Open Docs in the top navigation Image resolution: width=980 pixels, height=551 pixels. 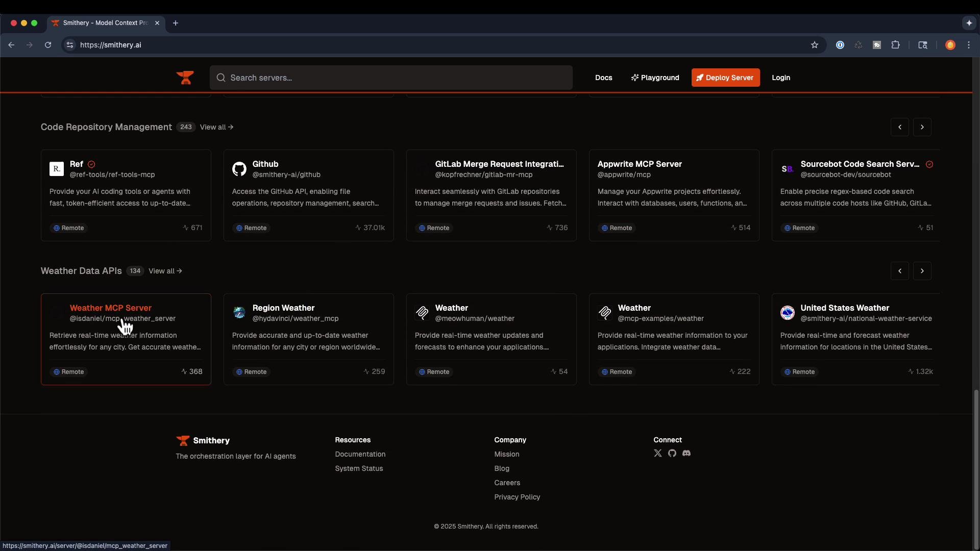[x=603, y=78]
